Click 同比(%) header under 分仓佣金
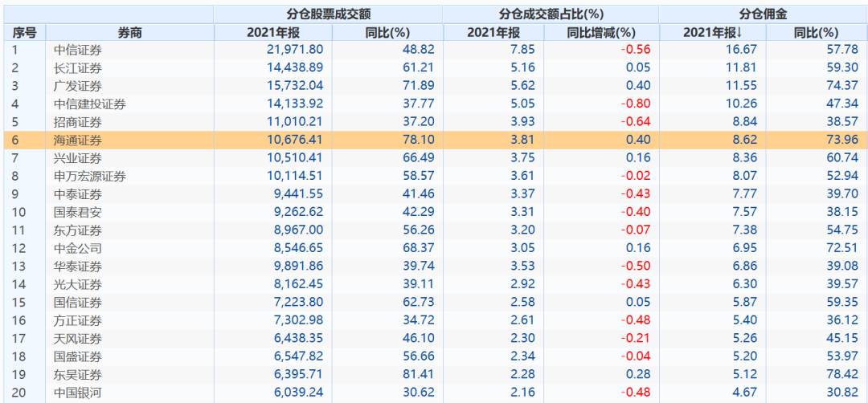 [816, 33]
